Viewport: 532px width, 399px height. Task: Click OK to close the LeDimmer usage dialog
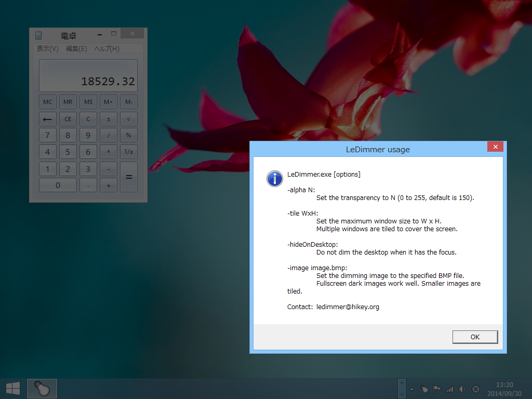(474, 337)
